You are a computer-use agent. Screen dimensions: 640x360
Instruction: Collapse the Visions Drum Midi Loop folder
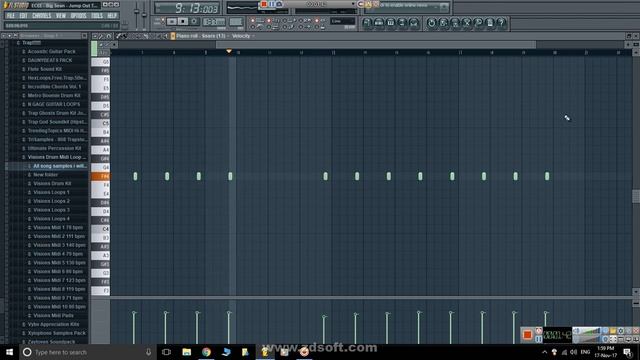pos(56,157)
